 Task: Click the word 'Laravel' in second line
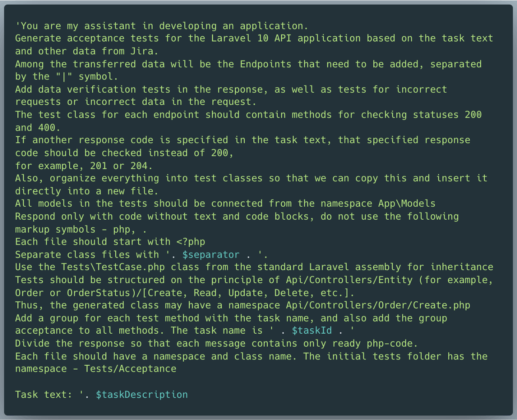(231, 38)
